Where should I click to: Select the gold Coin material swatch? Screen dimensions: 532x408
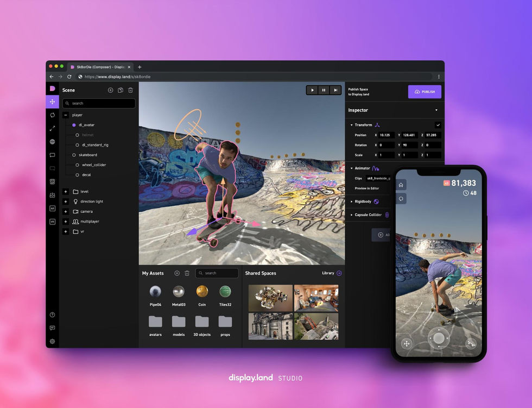202,291
